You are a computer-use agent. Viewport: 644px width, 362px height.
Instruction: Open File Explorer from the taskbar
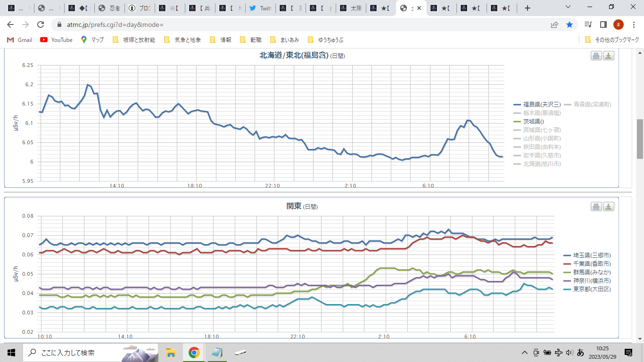(171, 353)
